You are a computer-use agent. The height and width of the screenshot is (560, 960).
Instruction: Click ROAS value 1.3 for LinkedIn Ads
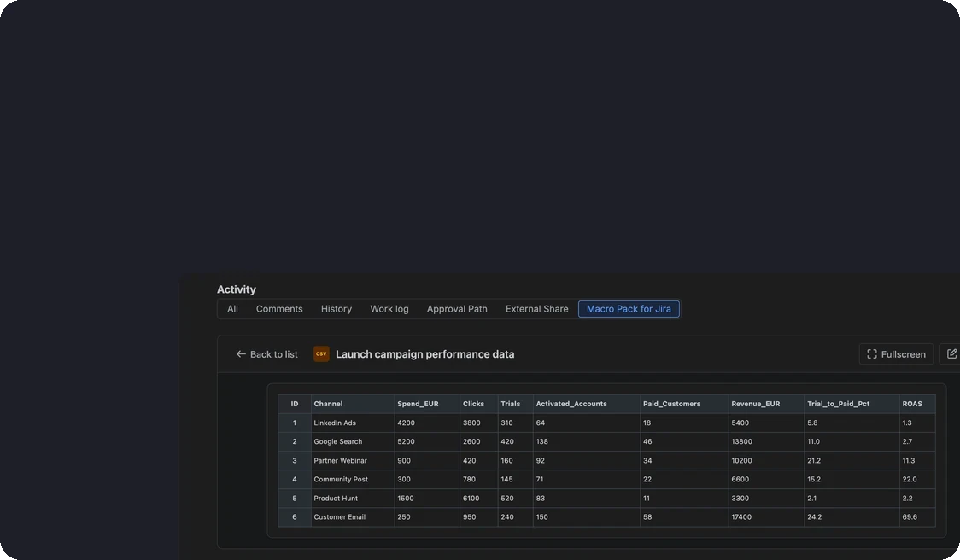(x=917, y=423)
